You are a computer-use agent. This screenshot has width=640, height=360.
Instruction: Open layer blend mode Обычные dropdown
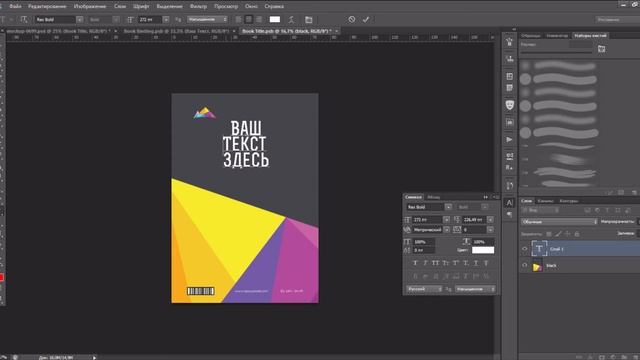click(x=559, y=222)
